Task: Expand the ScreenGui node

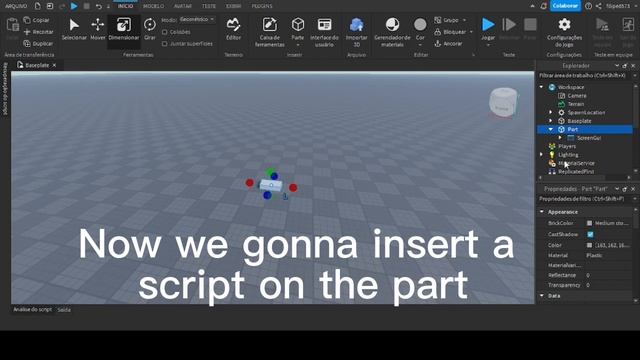Action: coord(560,138)
